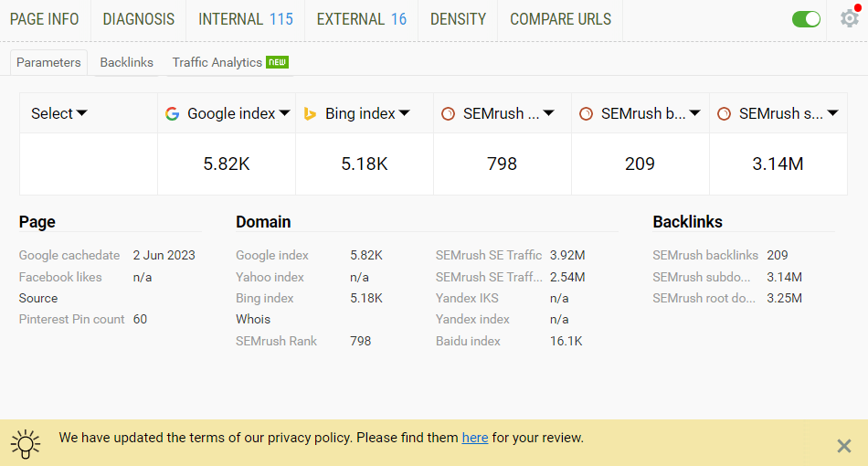Click the Bing logo icon in column header
This screenshot has height=466, width=868.
coord(310,114)
